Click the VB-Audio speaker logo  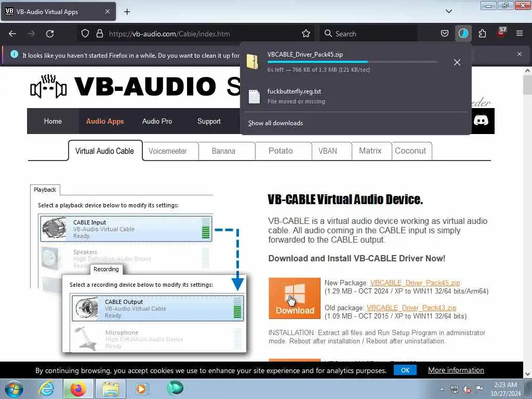pyautogui.click(x=48, y=87)
